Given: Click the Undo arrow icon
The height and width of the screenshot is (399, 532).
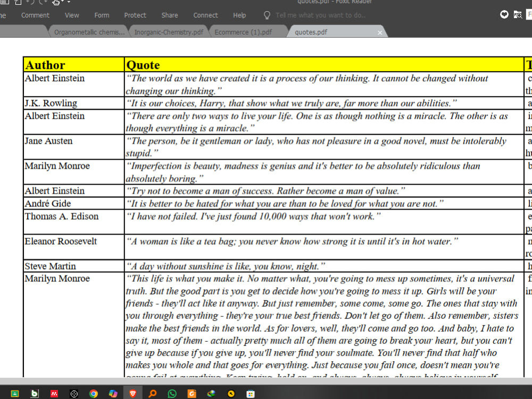Looking at the screenshot, I should click(x=30, y=2).
